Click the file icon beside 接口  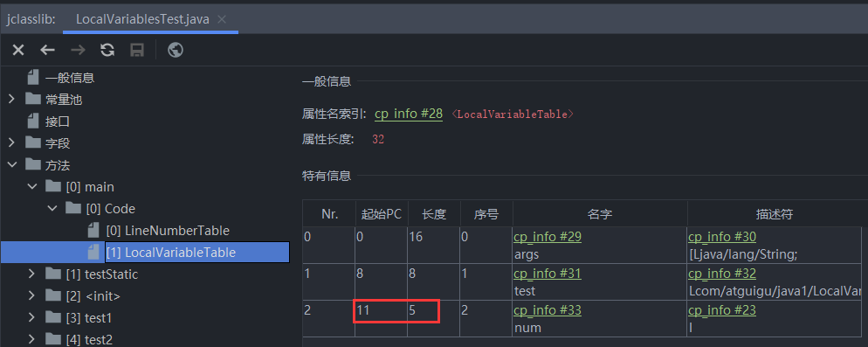[33, 121]
